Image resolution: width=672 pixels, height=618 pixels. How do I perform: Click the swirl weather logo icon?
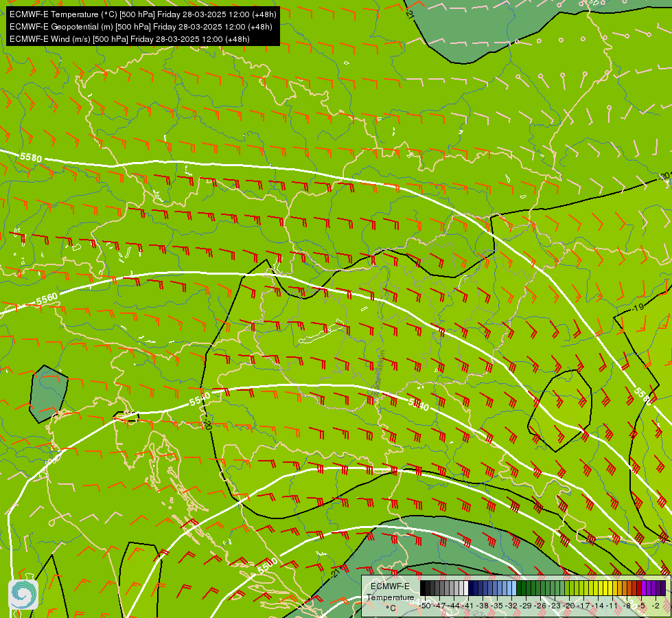pyautogui.click(x=23, y=595)
